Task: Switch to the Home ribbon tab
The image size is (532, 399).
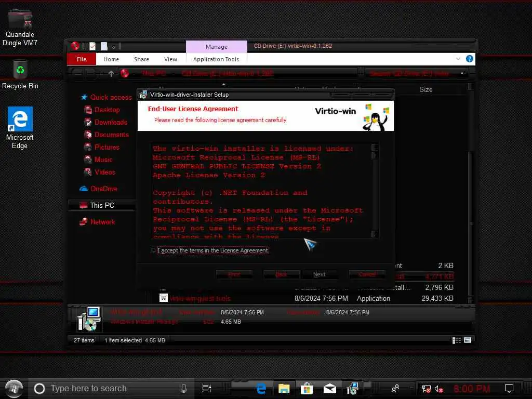Action: point(111,59)
